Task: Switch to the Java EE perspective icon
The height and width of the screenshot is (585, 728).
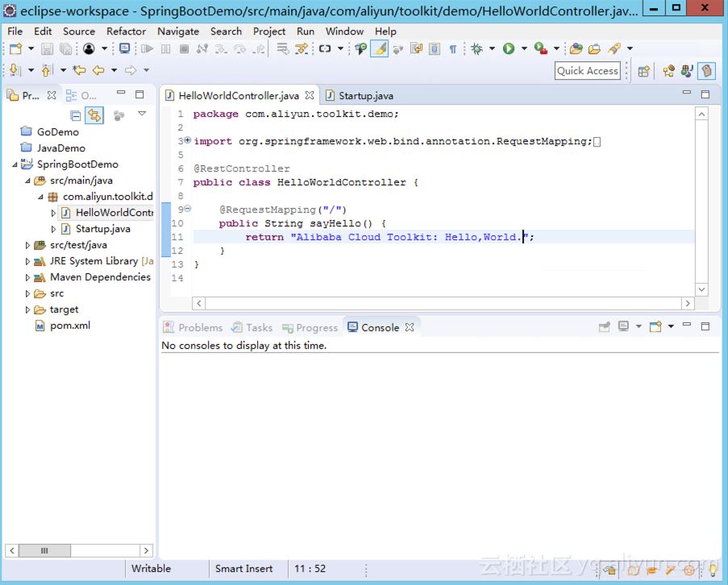Action: [x=668, y=71]
